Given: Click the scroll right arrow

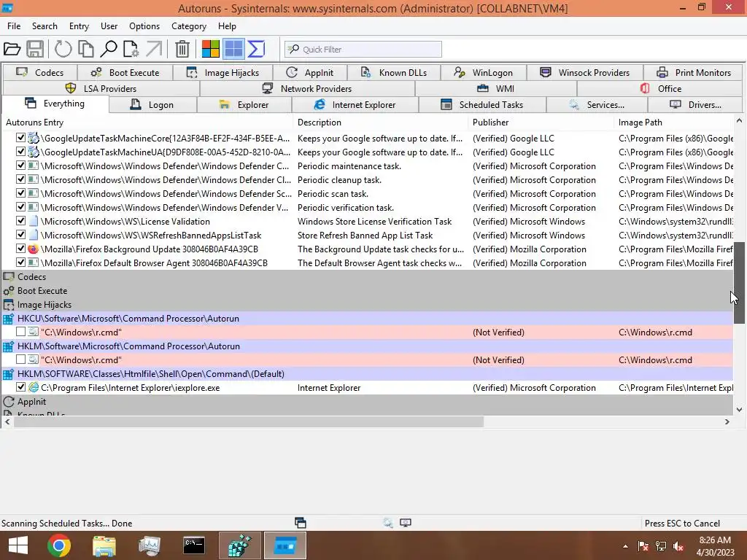Looking at the screenshot, I should (x=727, y=422).
